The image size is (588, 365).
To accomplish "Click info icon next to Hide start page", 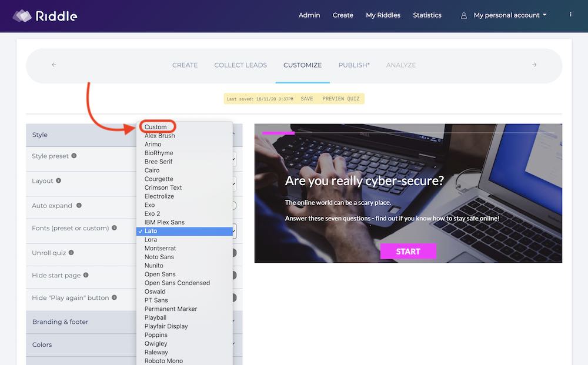I will click(x=86, y=274).
